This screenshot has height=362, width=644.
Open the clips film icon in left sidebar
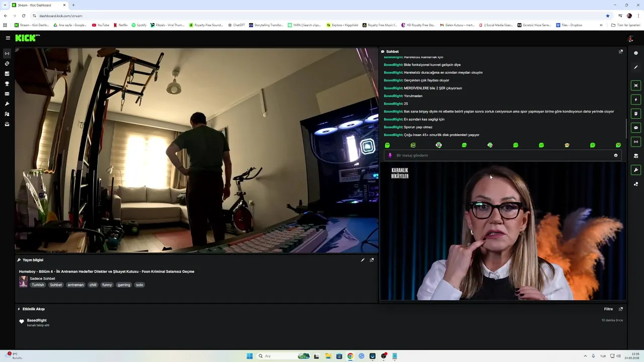tap(7, 94)
